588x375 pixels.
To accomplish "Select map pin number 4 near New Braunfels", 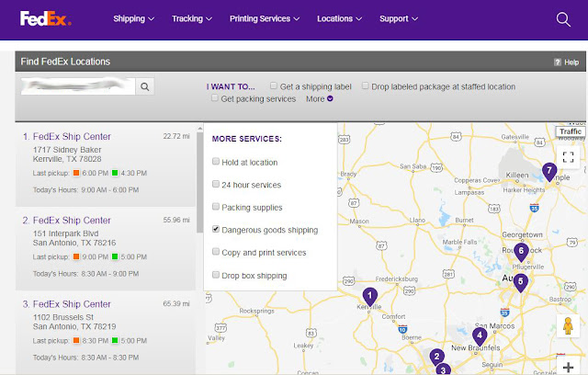I will pyautogui.click(x=480, y=336).
